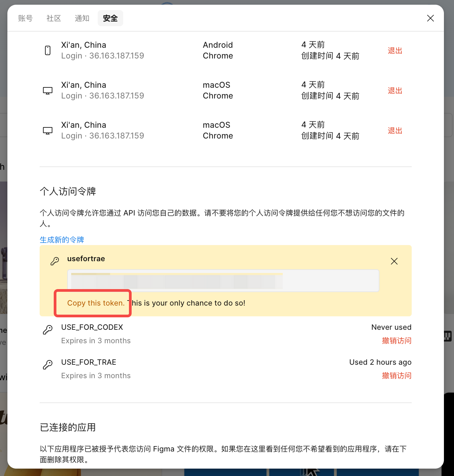Click the 个人访问令牌 section heading
This screenshot has width=454, height=476.
click(68, 191)
